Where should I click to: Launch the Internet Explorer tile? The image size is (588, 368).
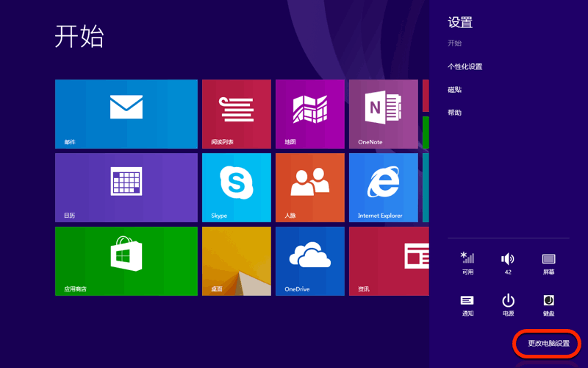pos(383,187)
